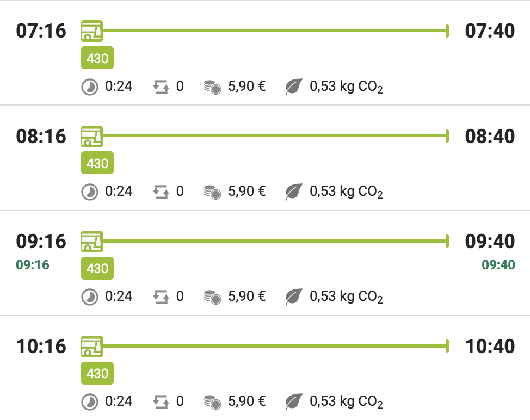The image size is (530, 420).
Task: Select line 430 badge of the 10:16 trip
Action: [97, 373]
